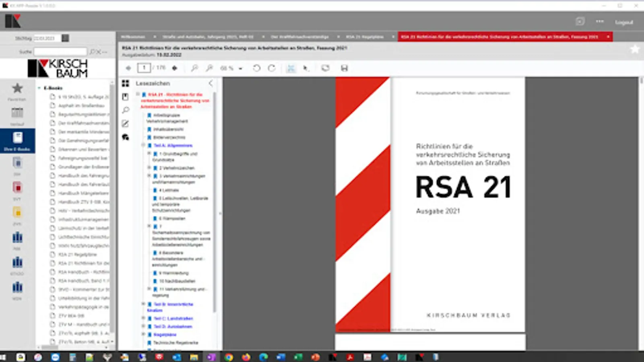644x362 pixels.
Task: Open 'RSA 21 Regelpläne' in e-book list
Action: [77, 254]
